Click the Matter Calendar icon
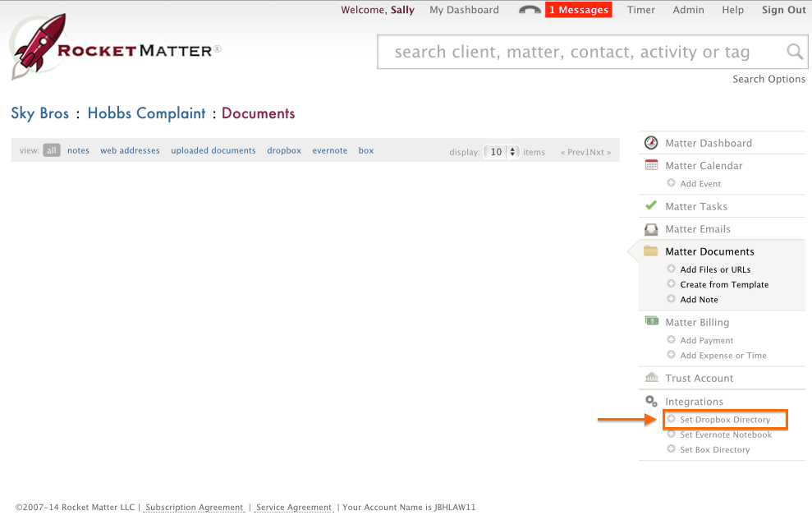This screenshot has width=812, height=515. pyautogui.click(x=651, y=165)
